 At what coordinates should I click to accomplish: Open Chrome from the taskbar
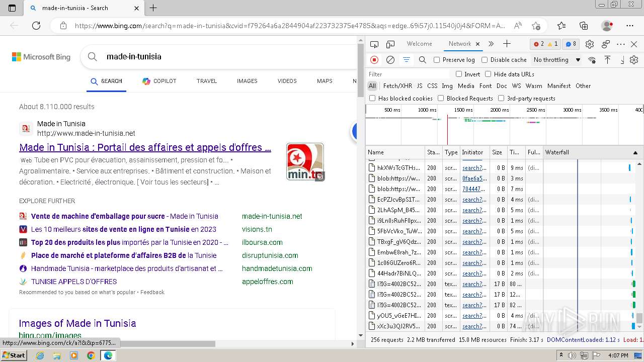91,355
